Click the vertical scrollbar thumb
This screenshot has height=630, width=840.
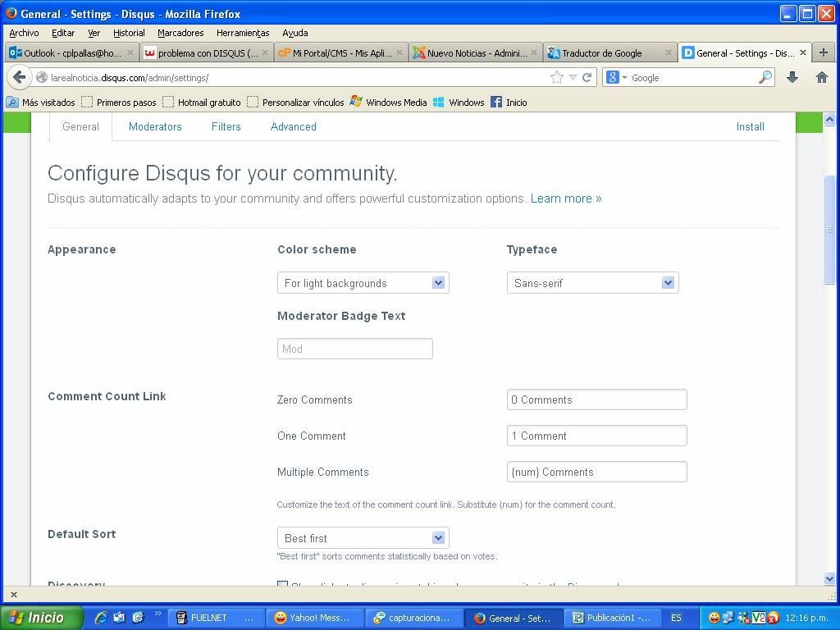pyautogui.click(x=829, y=231)
